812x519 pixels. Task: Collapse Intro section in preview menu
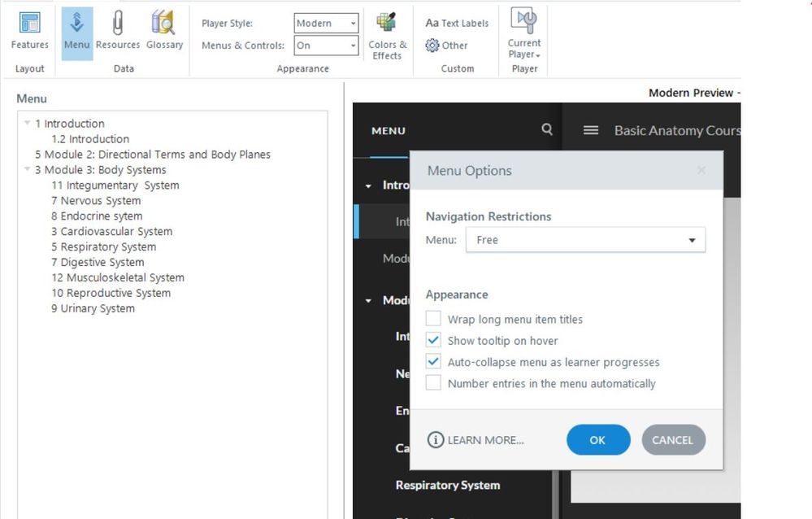pyautogui.click(x=368, y=185)
